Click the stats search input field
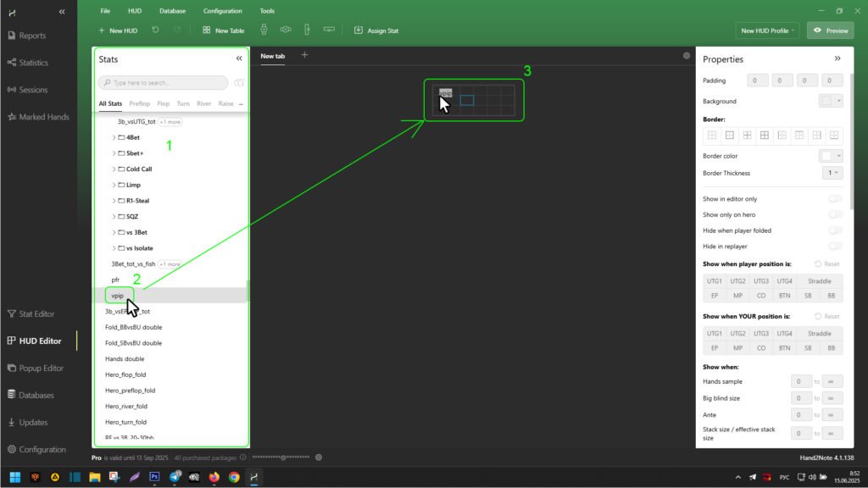Image resolution: width=868 pixels, height=488 pixels. 166,83
